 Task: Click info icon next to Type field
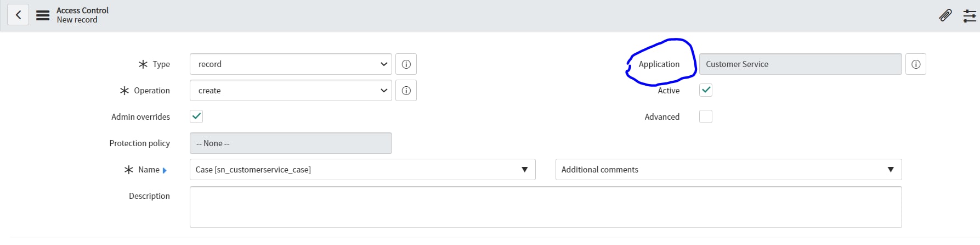[x=406, y=64]
